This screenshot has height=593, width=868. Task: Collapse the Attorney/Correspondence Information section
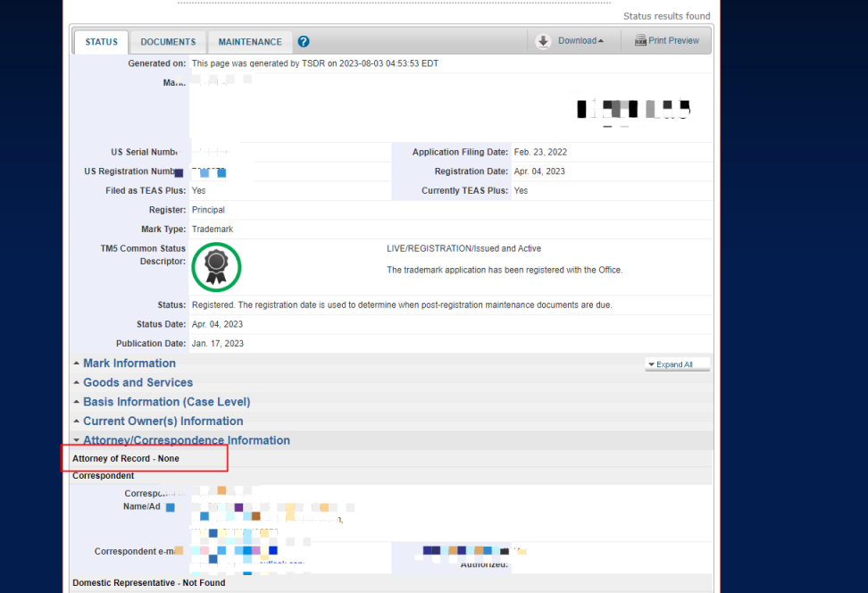[186, 440]
